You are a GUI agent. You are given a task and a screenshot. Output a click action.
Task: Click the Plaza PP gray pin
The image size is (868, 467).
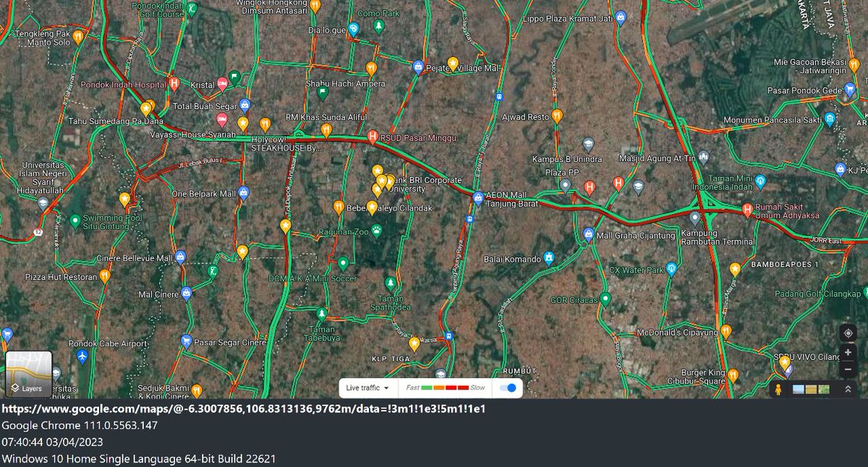point(565,186)
